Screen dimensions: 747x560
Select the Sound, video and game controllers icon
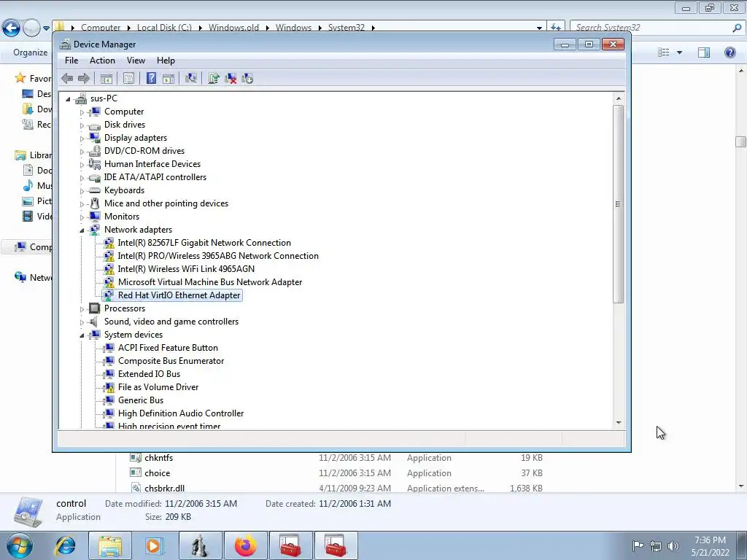[95, 322]
